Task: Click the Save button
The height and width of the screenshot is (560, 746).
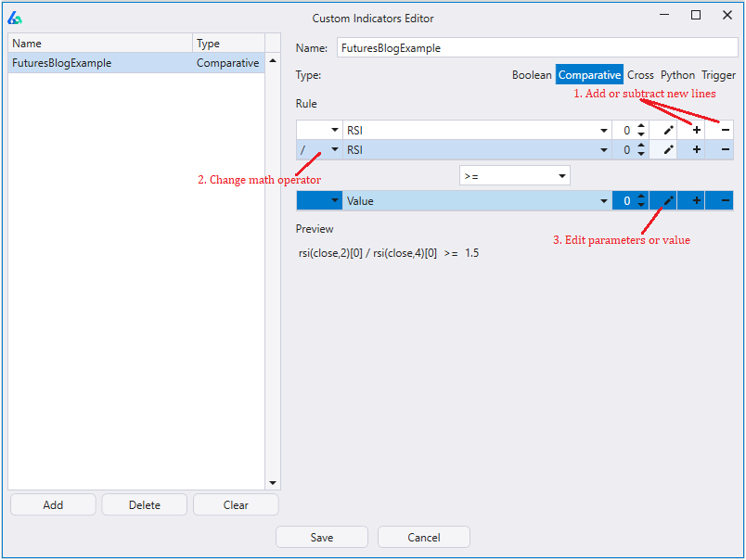Action: click(322, 537)
